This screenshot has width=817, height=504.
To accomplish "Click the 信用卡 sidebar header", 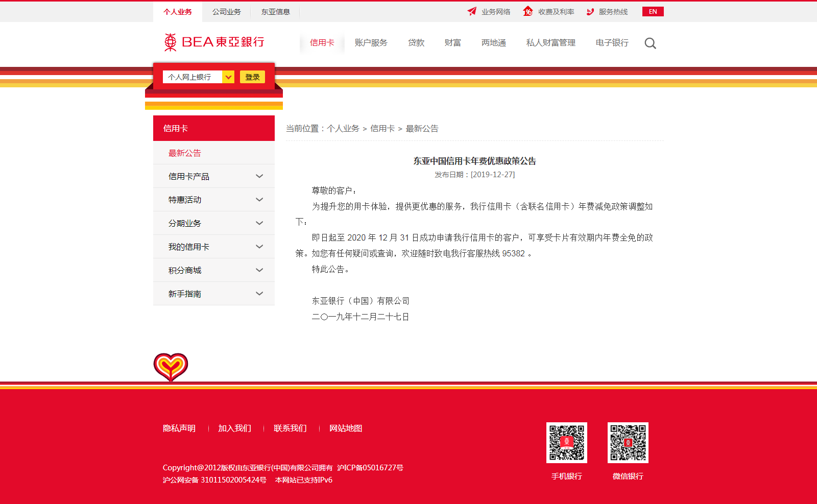I will coord(214,128).
